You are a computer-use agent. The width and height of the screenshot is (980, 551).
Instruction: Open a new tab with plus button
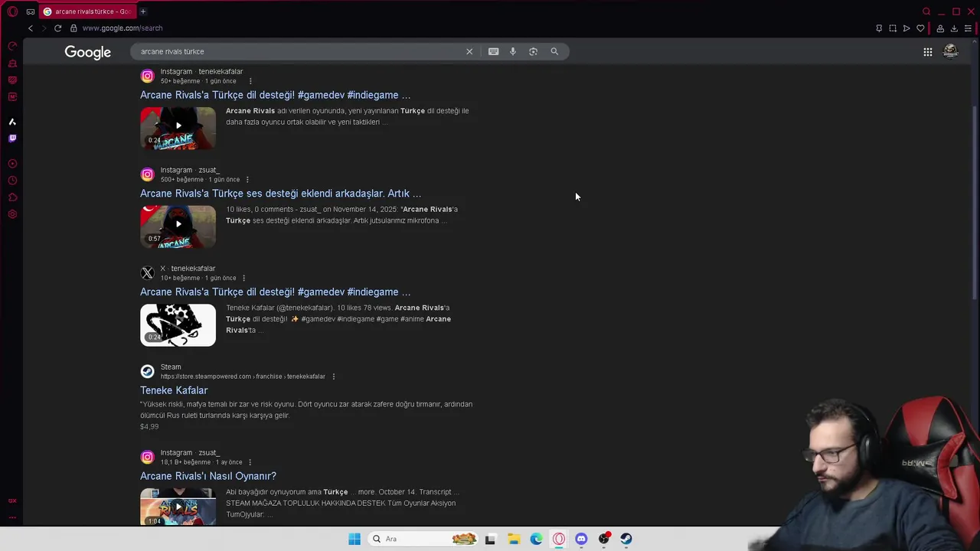pyautogui.click(x=142, y=11)
